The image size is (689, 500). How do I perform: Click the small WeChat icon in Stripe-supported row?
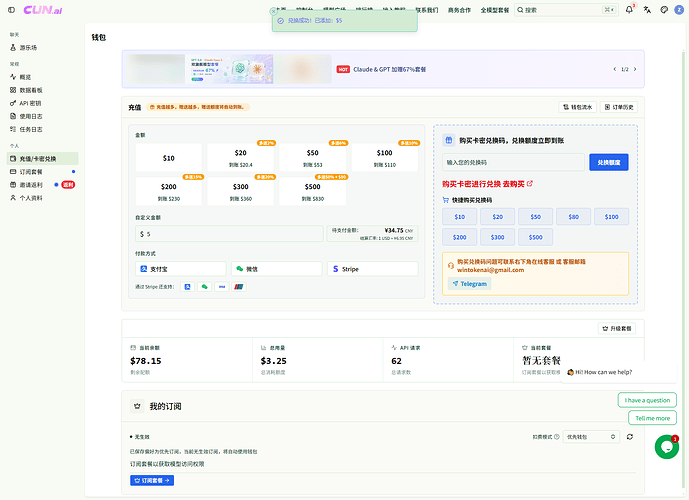(204, 287)
